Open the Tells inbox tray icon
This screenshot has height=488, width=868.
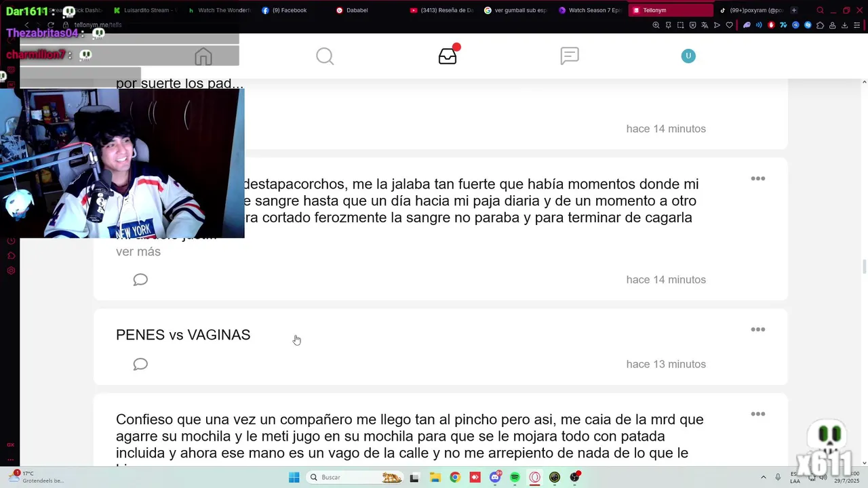pos(448,56)
